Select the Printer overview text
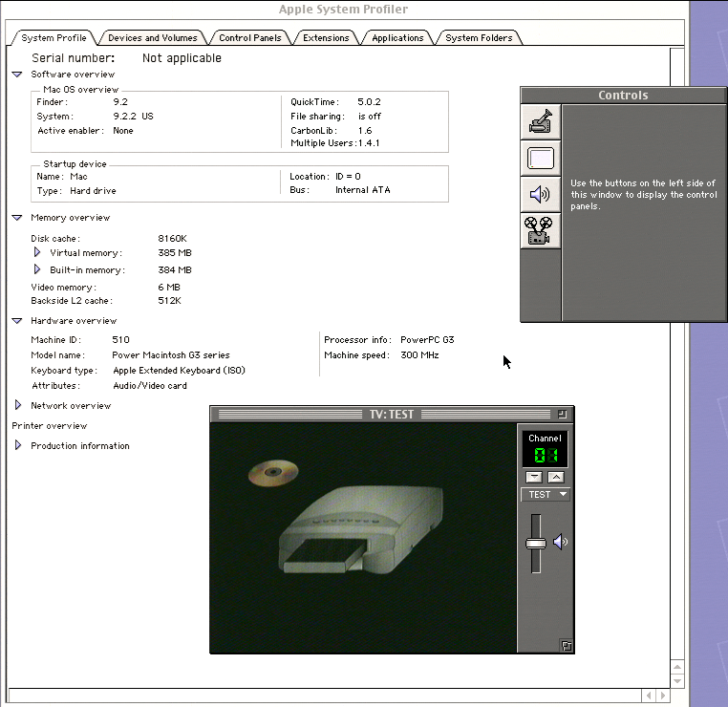This screenshot has height=707, width=728. click(x=50, y=426)
